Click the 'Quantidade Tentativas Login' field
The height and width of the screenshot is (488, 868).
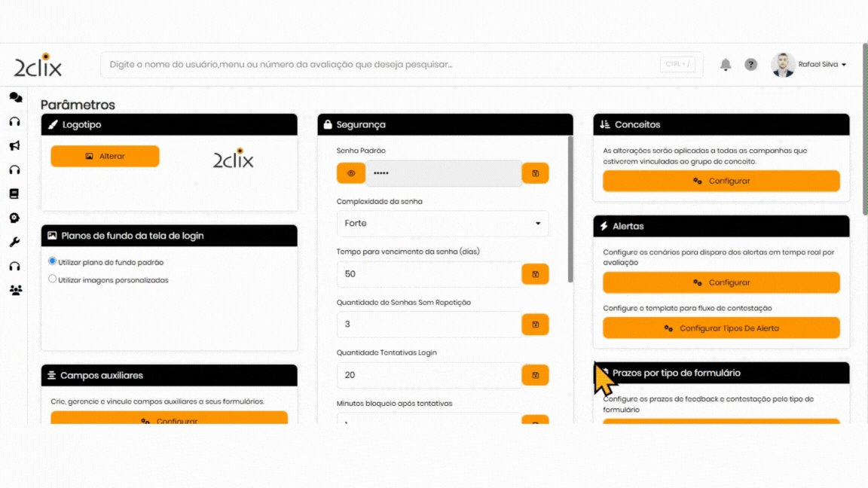point(429,375)
